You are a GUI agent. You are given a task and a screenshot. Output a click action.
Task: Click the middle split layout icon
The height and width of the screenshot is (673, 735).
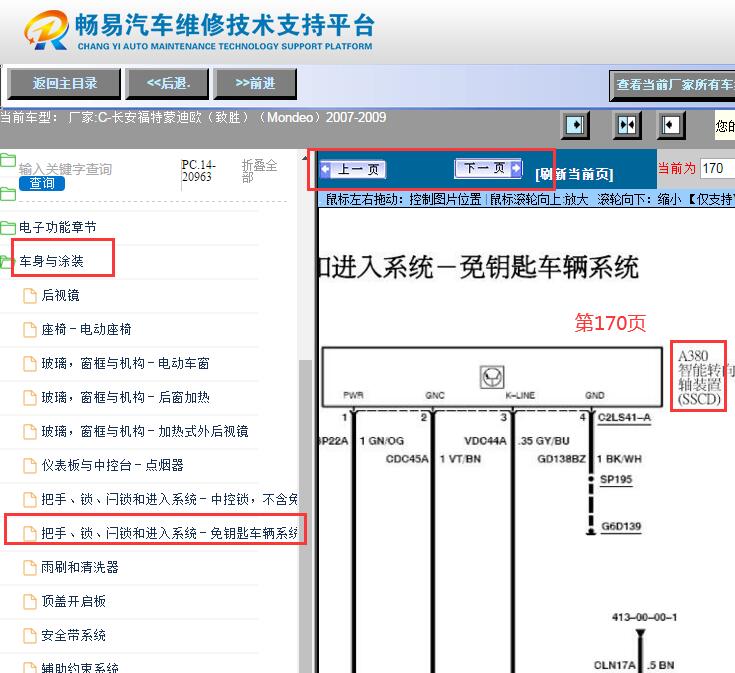[x=627, y=125]
